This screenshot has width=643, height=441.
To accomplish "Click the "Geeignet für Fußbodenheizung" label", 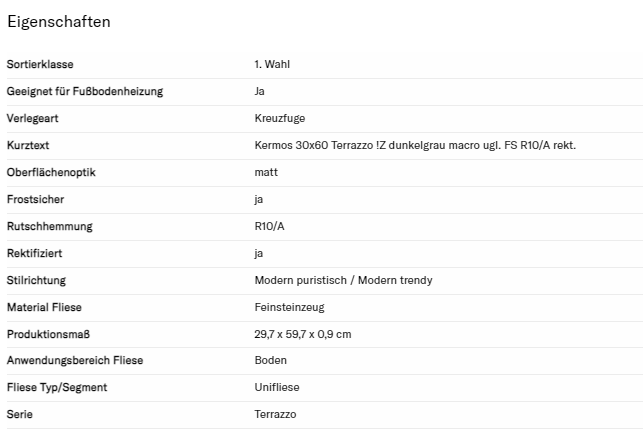I will click(85, 92).
